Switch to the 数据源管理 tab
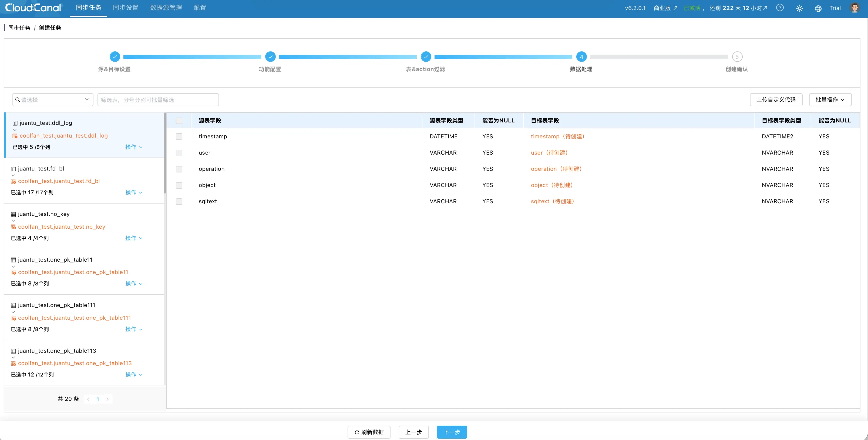This screenshot has height=440, width=868. click(166, 8)
